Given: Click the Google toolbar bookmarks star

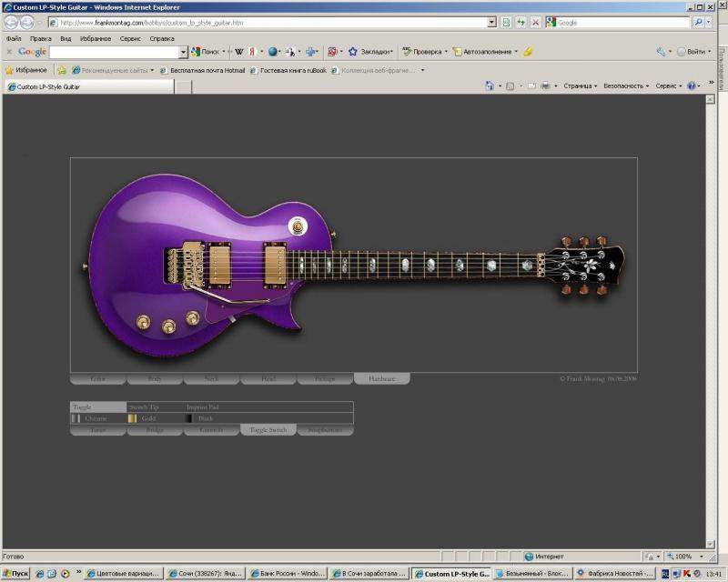Looking at the screenshot, I should click(x=352, y=52).
